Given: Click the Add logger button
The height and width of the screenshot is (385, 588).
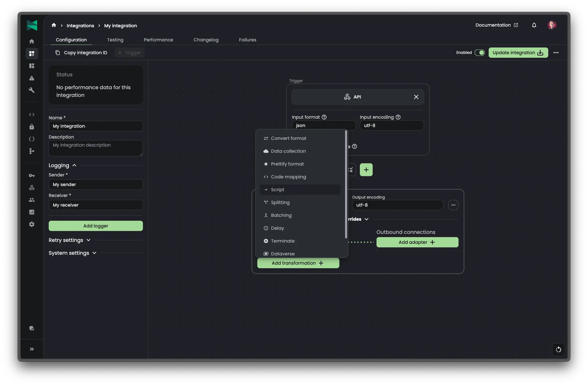Looking at the screenshot, I should point(95,226).
